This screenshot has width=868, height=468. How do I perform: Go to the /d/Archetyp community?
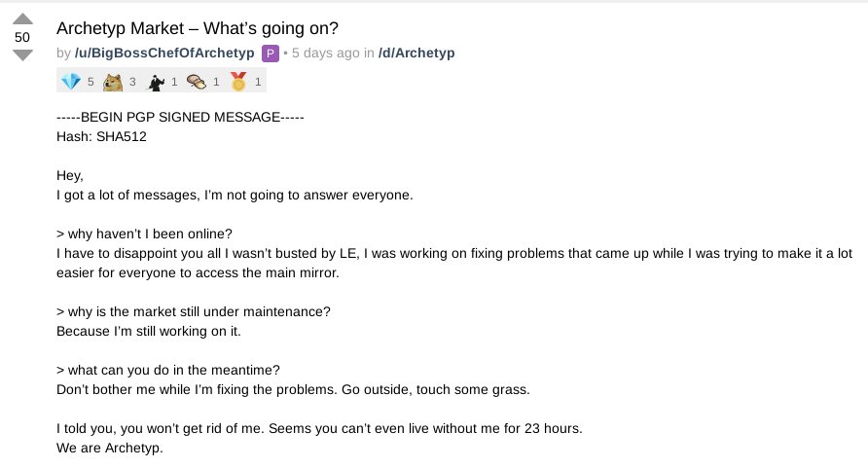(416, 54)
